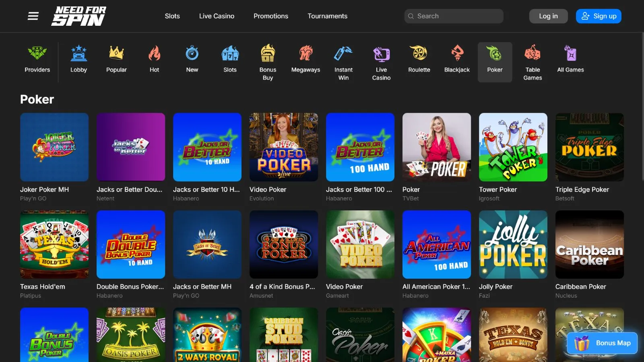The image size is (644, 362).
Task: Launch the Tower Poker game thumbnail
Action: point(513,147)
